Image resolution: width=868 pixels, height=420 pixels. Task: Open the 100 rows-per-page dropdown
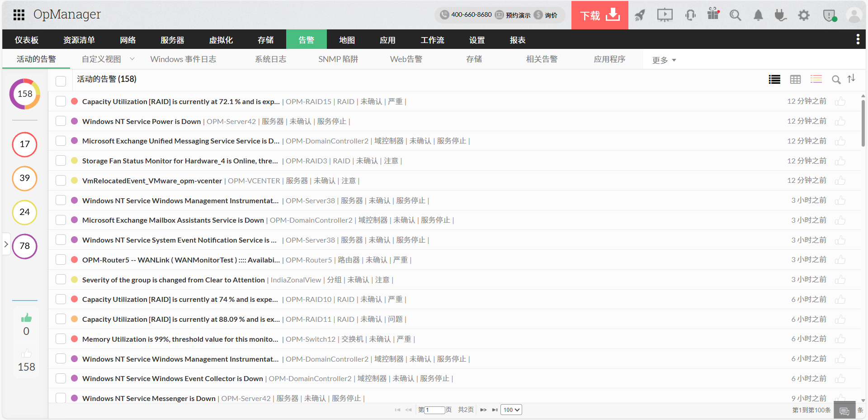click(511, 410)
